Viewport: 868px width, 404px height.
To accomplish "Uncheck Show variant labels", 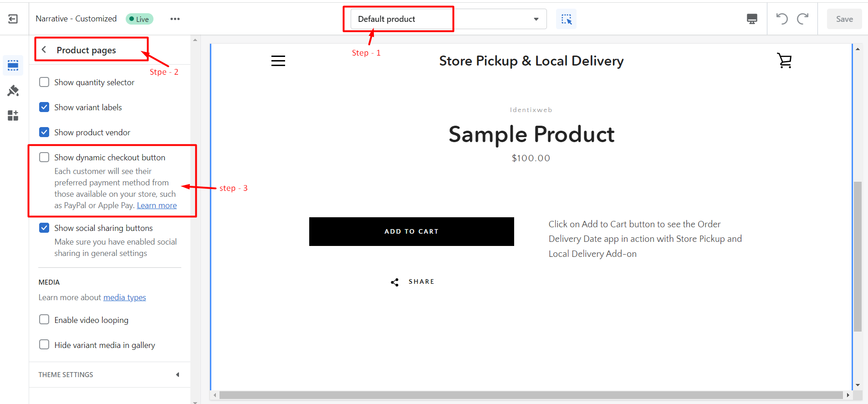I will 44,107.
